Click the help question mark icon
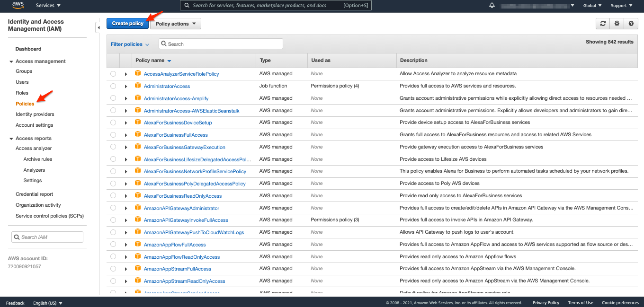Screen dimensions: 644x307 tap(631, 24)
